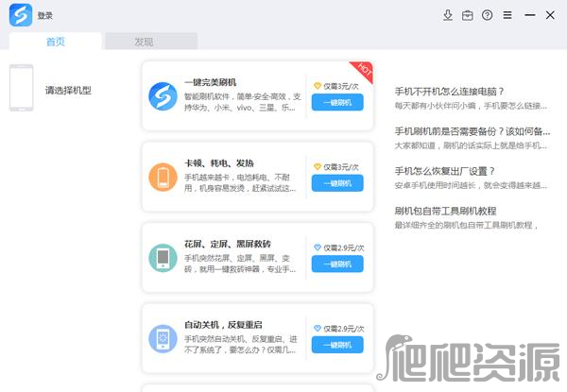The image size is (567, 392).
Task: Open the toolbox briefcase icon
Action: [x=468, y=15]
